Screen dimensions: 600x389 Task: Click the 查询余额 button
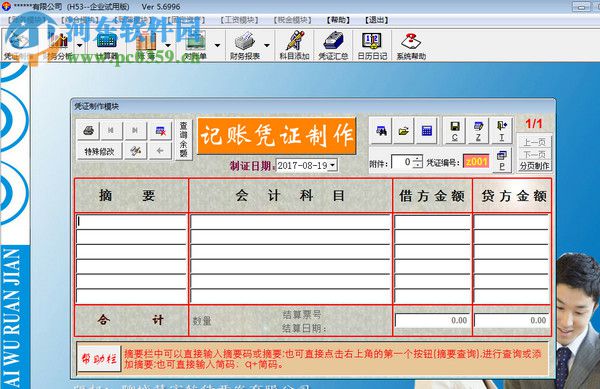(x=184, y=140)
